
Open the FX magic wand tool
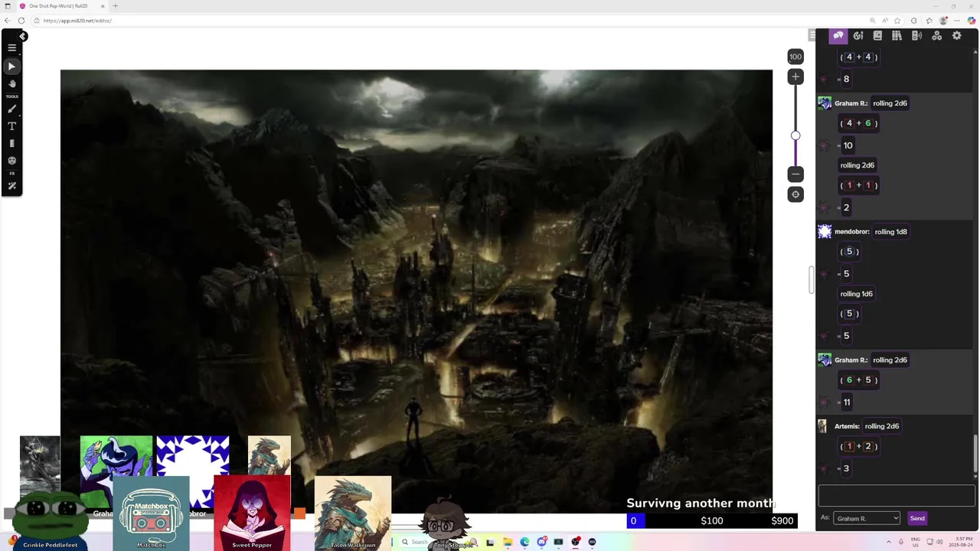(x=11, y=186)
